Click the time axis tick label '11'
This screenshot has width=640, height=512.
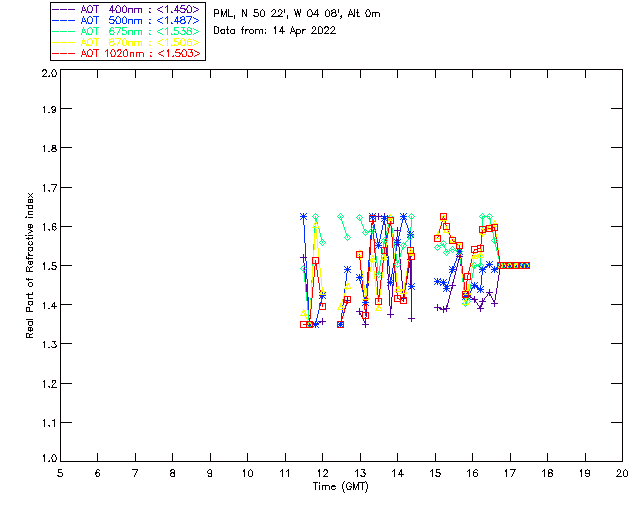pos(285,473)
